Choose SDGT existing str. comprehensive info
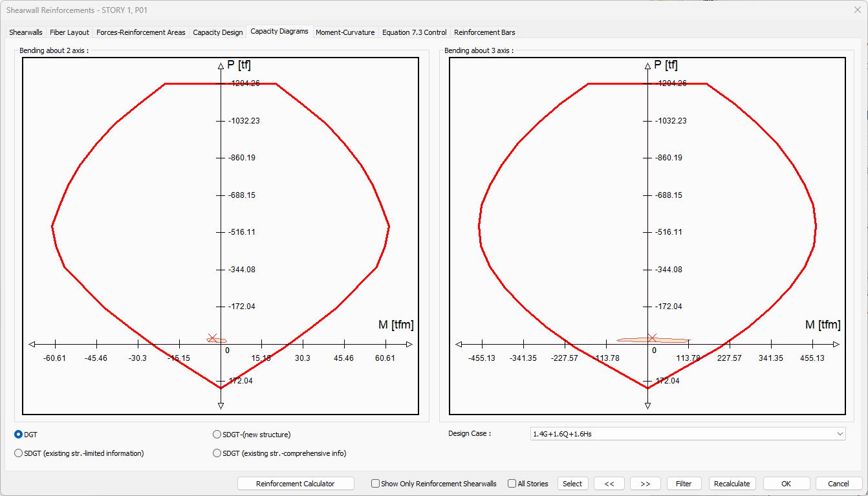Image resolution: width=868 pixels, height=496 pixels. point(217,453)
